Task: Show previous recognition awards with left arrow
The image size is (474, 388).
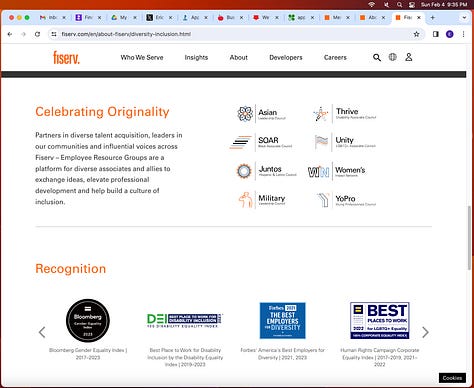Action: tap(42, 332)
